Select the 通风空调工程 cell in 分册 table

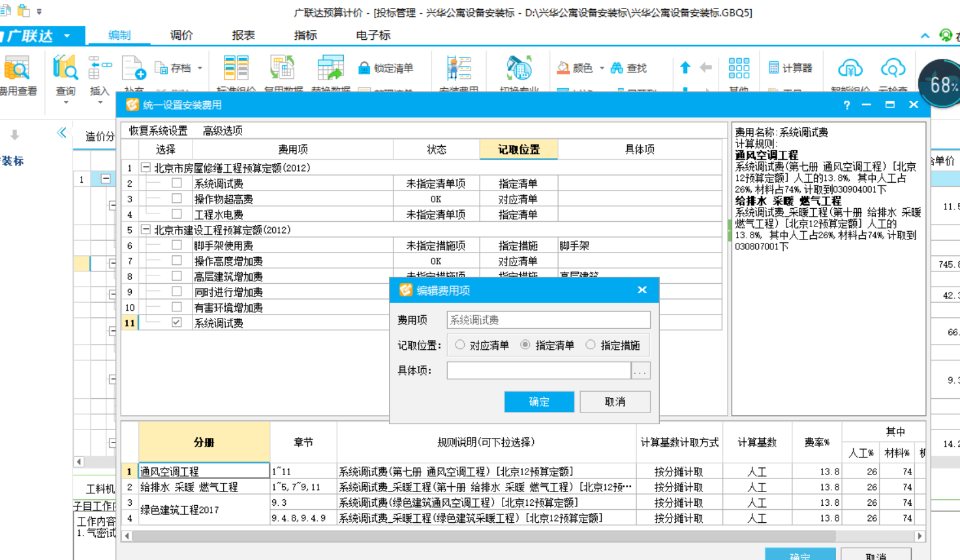[x=204, y=471]
